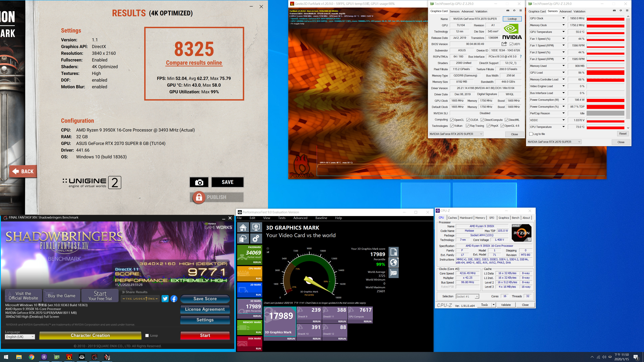Click the PerformanceTest world globe icon

(x=393, y=262)
